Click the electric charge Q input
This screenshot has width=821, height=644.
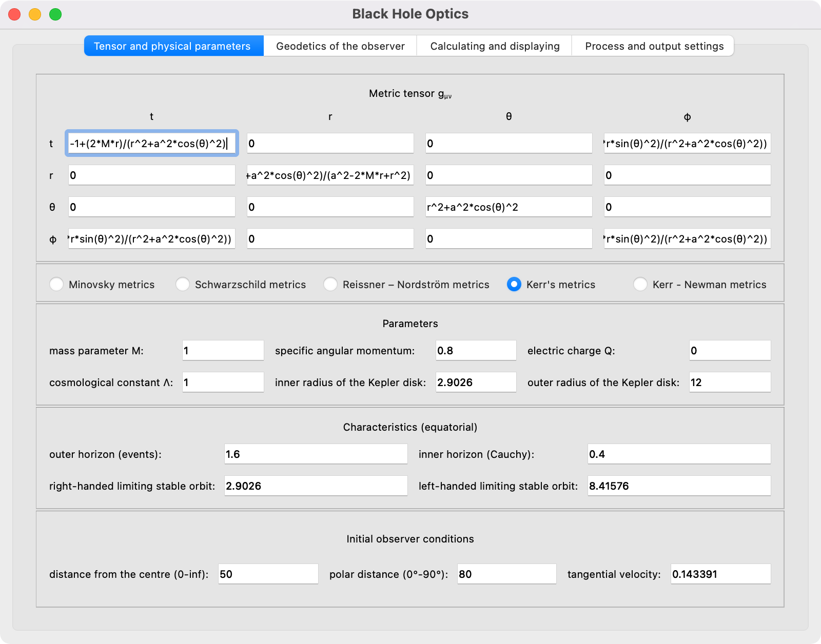click(729, 351)
